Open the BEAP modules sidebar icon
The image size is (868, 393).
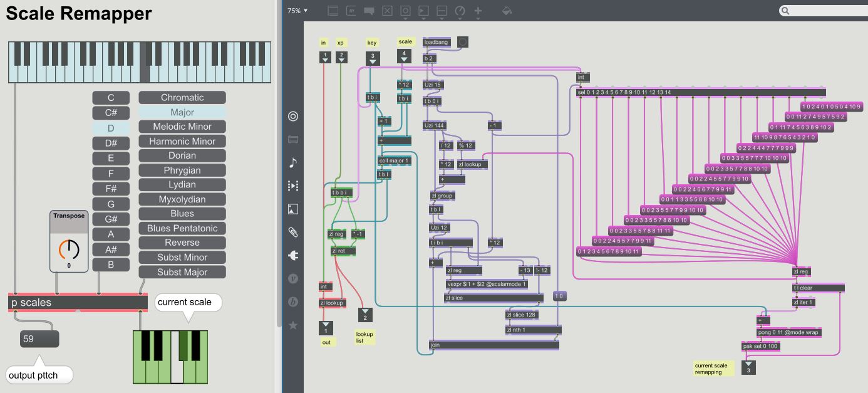[x=292, y=301]
